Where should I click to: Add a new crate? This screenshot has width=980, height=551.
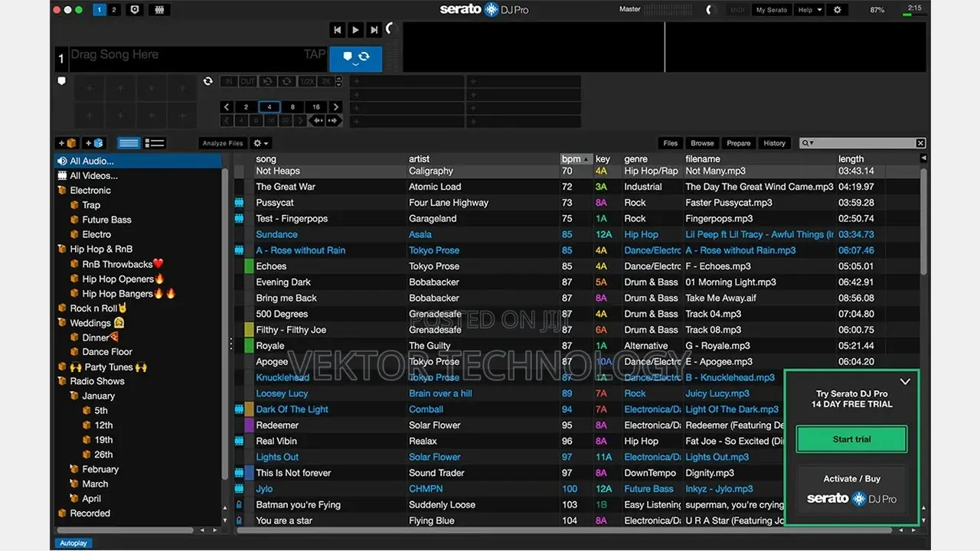pyautogui.click(x=67, y=143)
